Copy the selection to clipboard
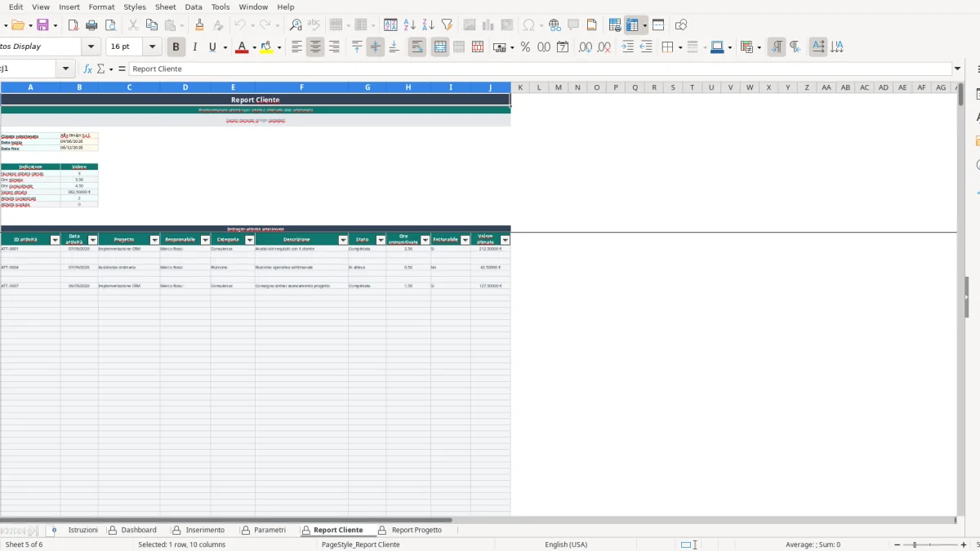Viewport: 980px width, 551px height. tap(152, 25)
